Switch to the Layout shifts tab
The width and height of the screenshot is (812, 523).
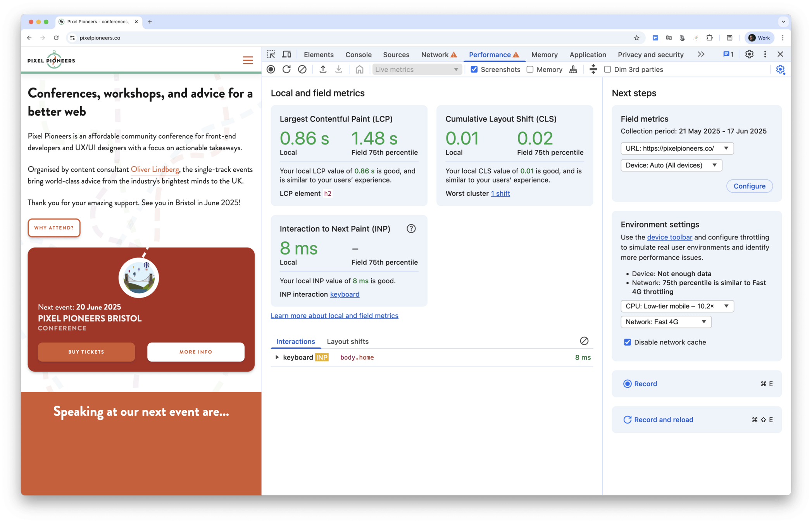tap(347, 341)
